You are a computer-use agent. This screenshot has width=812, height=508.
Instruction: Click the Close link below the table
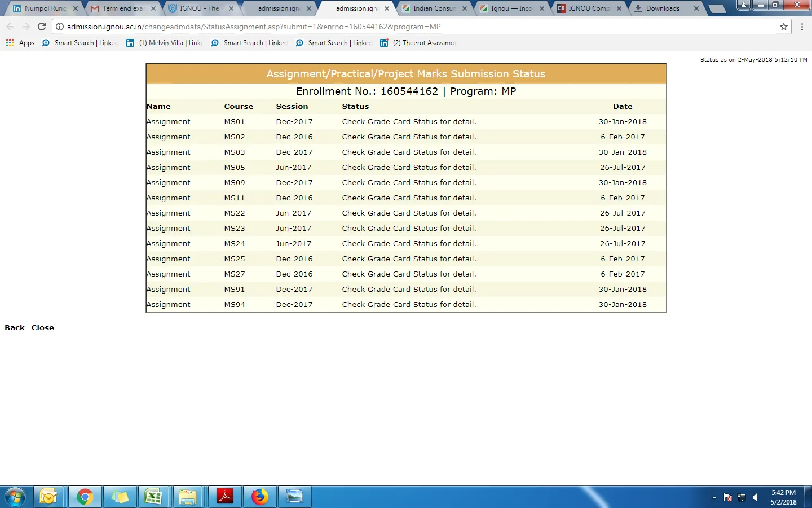pos(43,327)
